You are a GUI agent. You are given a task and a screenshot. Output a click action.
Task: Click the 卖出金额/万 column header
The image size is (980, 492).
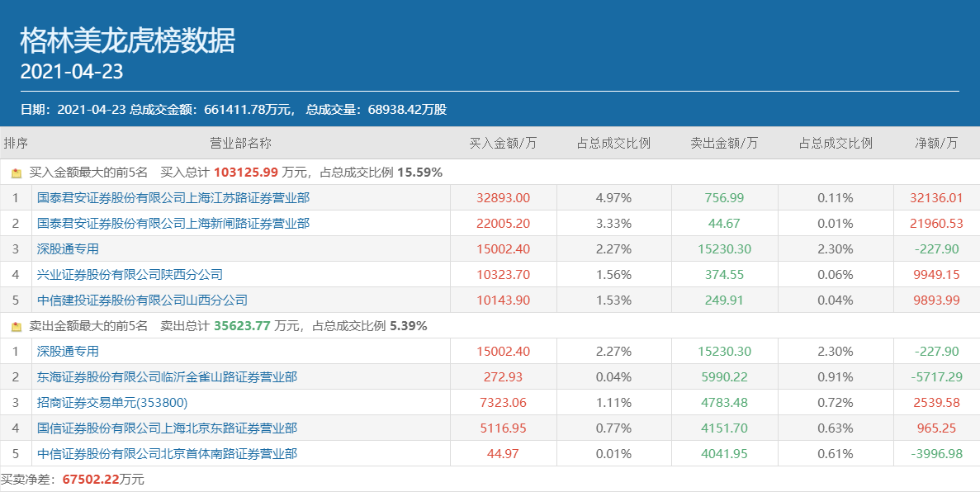(x=724, y=143)
